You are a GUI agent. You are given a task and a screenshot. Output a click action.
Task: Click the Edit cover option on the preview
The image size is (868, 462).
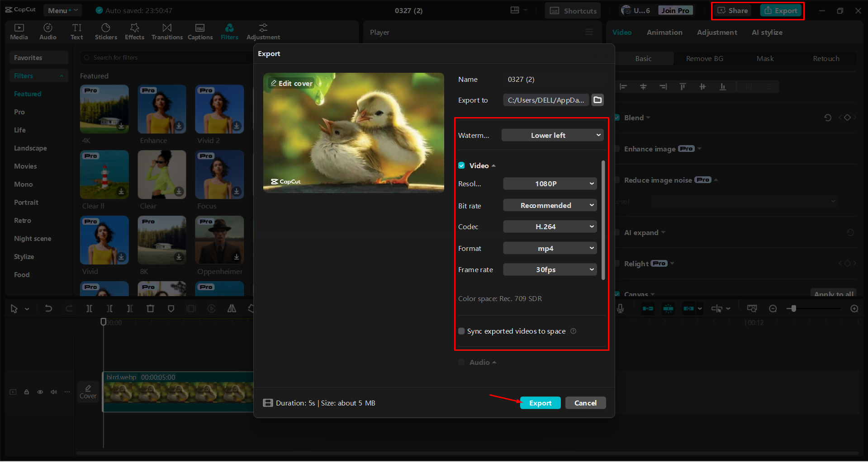(x=291, y=83)
